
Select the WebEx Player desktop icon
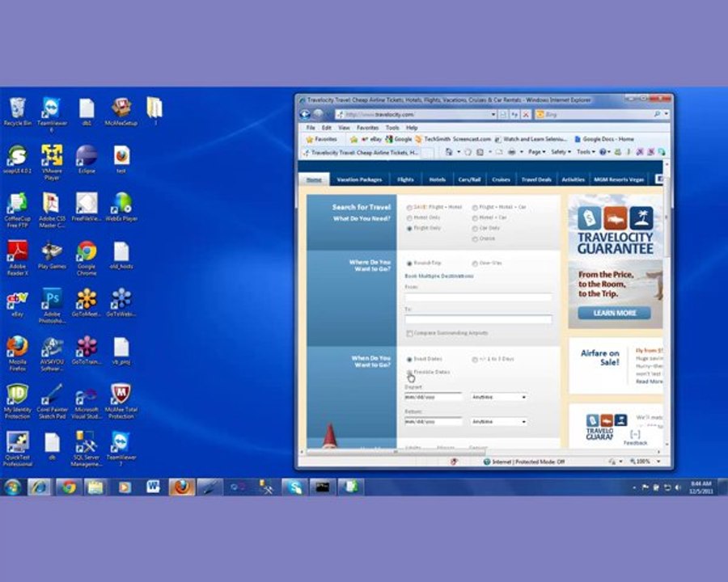tap(121, 208)
